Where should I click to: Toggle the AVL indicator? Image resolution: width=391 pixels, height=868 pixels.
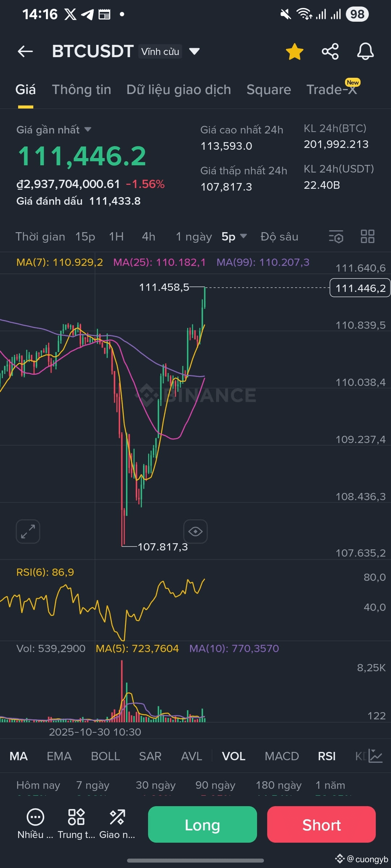[x=192, y=756]
